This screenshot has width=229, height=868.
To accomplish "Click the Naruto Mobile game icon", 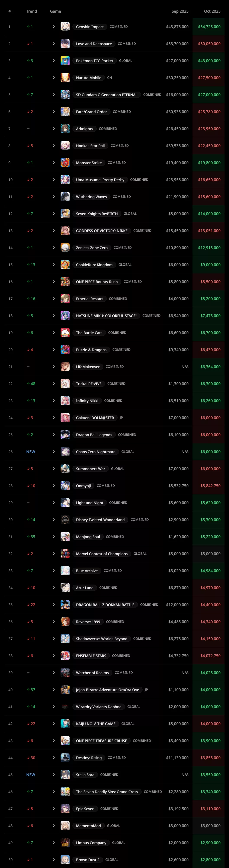I will [65, 78].
